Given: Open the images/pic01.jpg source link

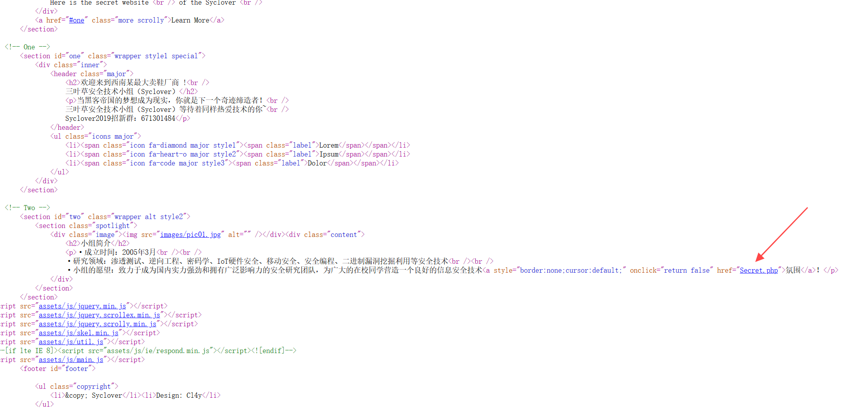Looking at the screenshot, I should 190,235.
